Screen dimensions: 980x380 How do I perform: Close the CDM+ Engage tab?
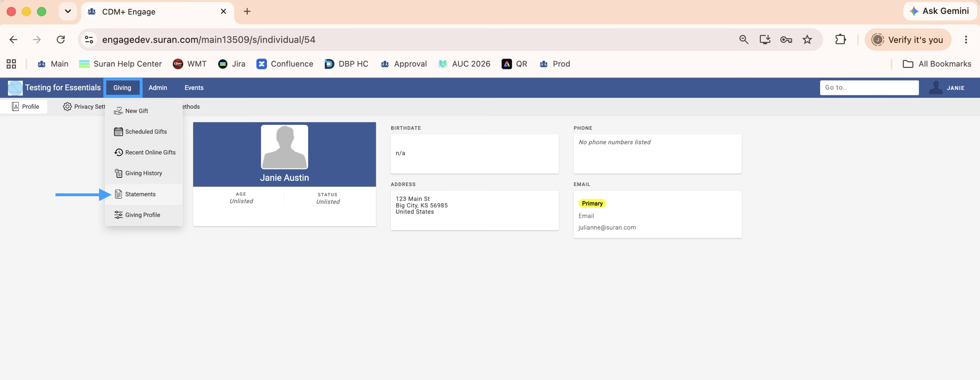pyautogui.click(x=223, y=11)
